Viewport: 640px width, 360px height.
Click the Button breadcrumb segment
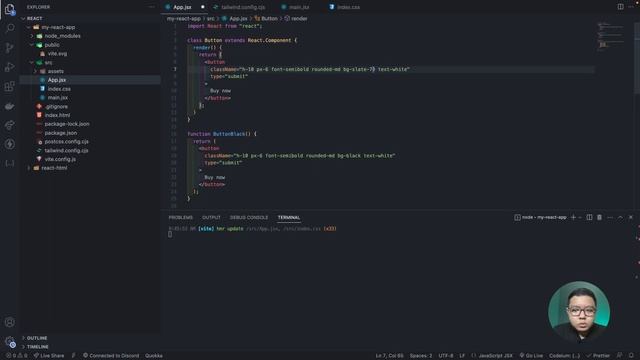click(269, 18)
